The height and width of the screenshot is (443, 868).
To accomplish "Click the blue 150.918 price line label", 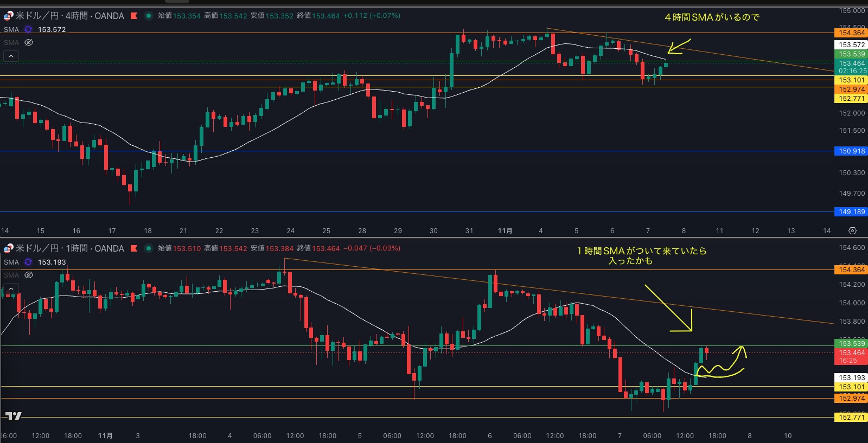I will point(852,151).
